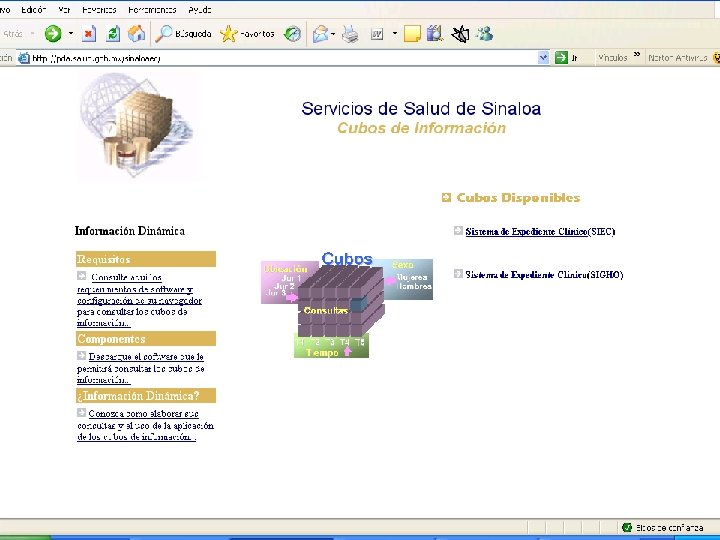Click the Cubos diagram image
Image resolution: width=720 pixels, height=540 pixels.
(x=347, y=304)
